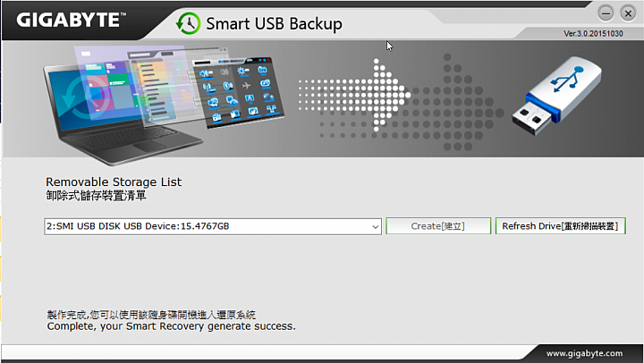Click the Chinese completion message 製作完成
Viewport: 644px width, 363px height.
point(151,315)
